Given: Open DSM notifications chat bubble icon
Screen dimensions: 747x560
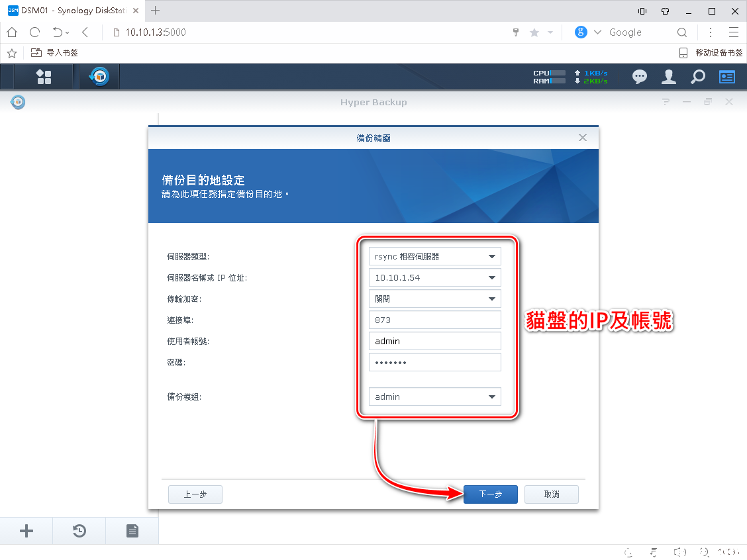Looking at the screenshot, I should [x=639, y=77].
